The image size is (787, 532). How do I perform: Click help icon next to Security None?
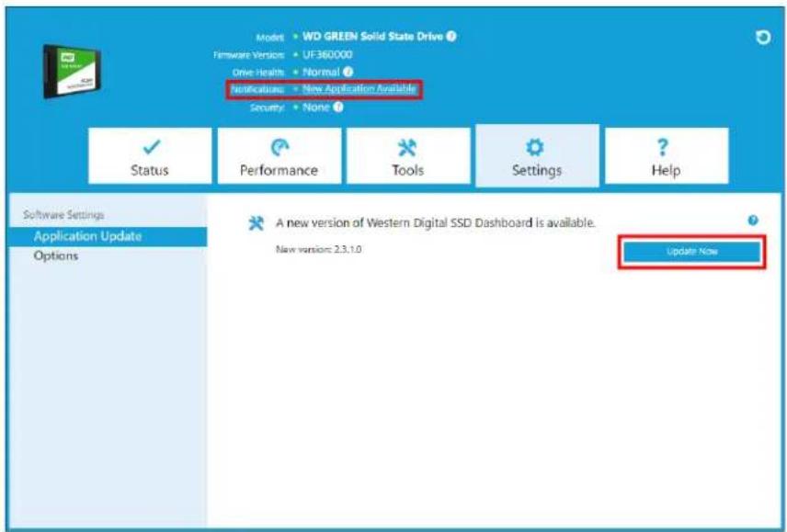point(338,107)
